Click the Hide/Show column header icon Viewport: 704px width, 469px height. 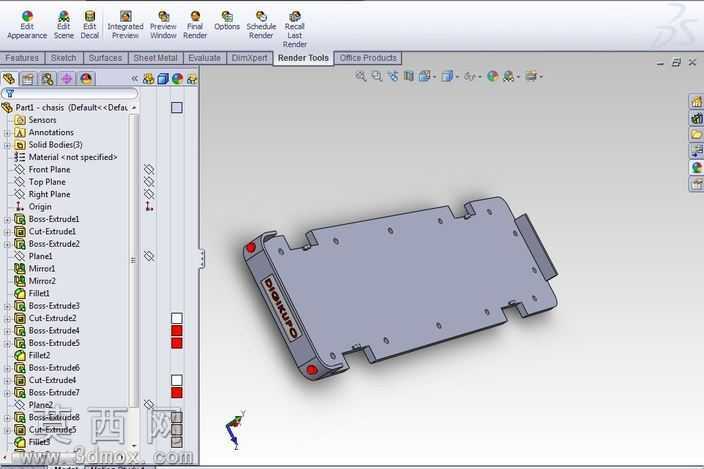click(x=149, y=79)
